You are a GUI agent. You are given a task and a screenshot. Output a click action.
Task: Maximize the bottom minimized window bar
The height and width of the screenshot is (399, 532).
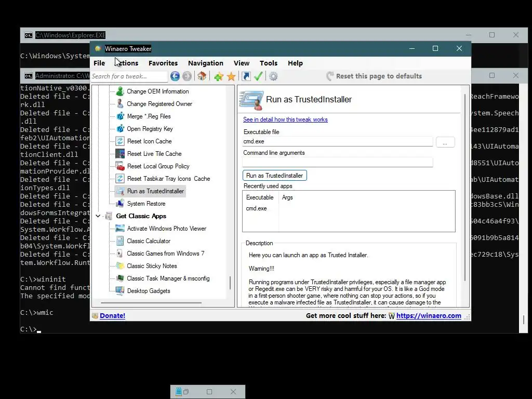pyautogui.click(x=209, y=392)
